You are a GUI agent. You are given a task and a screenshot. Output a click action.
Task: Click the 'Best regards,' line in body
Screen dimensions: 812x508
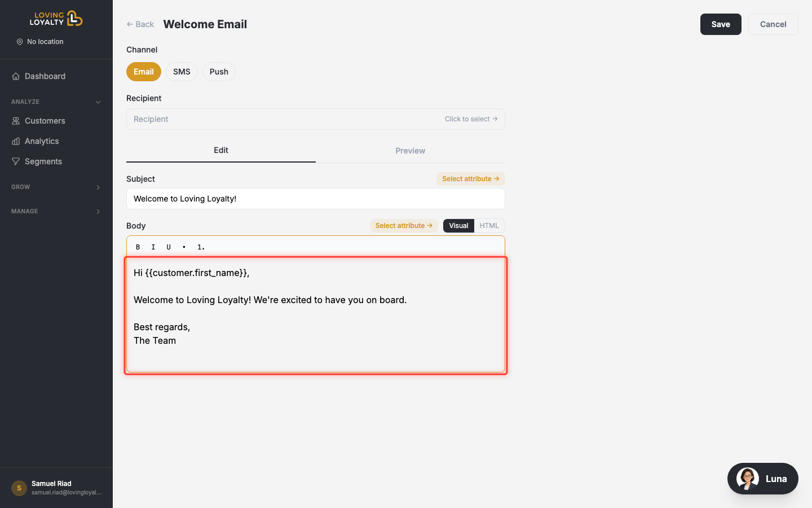(x=162, y=327)
